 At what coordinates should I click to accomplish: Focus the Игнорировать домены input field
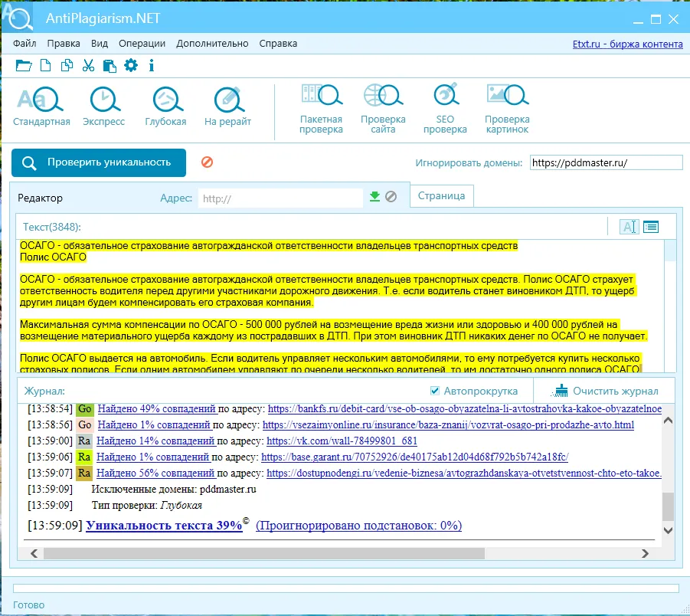point(606,162)
